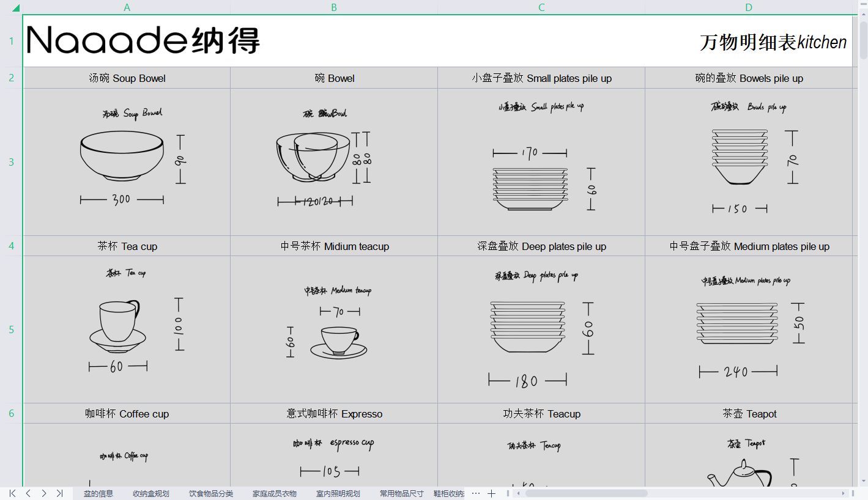Image resolution: width=868 pixels, height=500 pixels.
Task: Go to first sheet using navigation arrow
Action: click(x=12, y=493)
